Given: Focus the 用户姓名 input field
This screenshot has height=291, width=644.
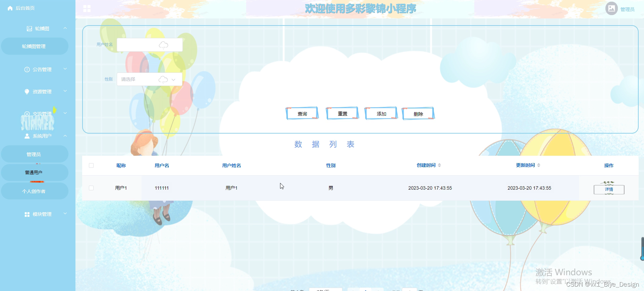Looking at the screenshot, I should [150, 45].
